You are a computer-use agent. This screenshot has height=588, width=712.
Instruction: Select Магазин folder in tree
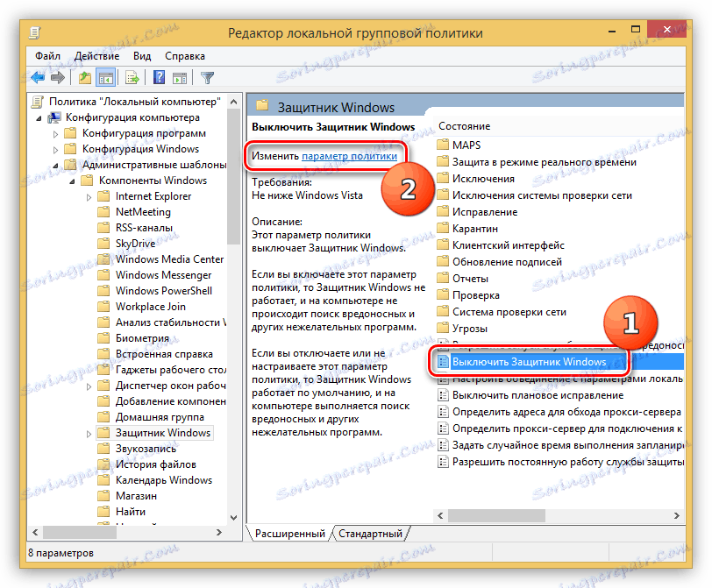[136, 496]
